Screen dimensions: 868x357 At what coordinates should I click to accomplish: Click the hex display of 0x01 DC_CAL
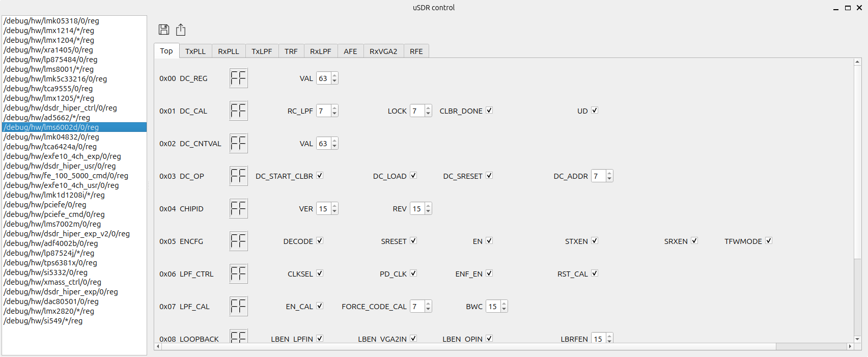pos(238,111)
